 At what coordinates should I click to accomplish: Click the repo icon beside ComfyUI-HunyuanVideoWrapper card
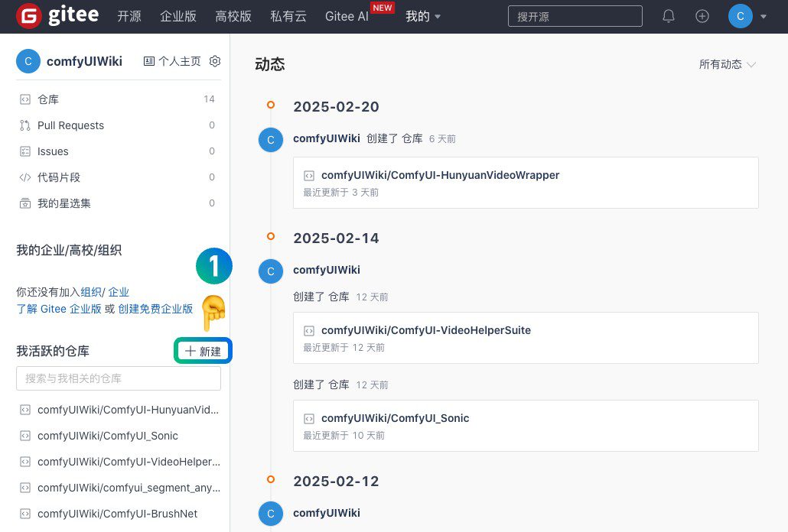click(309, 176)
